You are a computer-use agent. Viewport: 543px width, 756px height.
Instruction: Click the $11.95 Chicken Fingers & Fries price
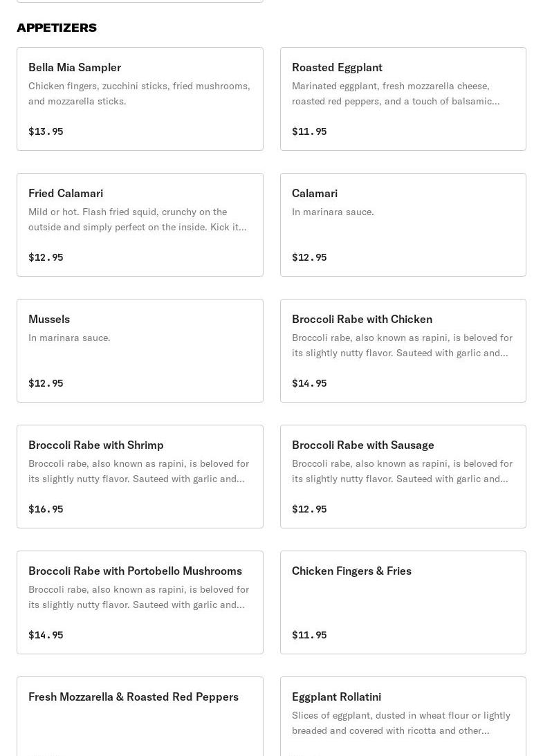coord(309,635)
